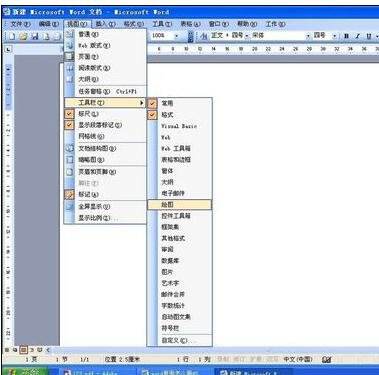Open the 窗口 (Window) menu
Image resolution: width=379 pixels, height=375 pixels.
[x=219, y=24]
